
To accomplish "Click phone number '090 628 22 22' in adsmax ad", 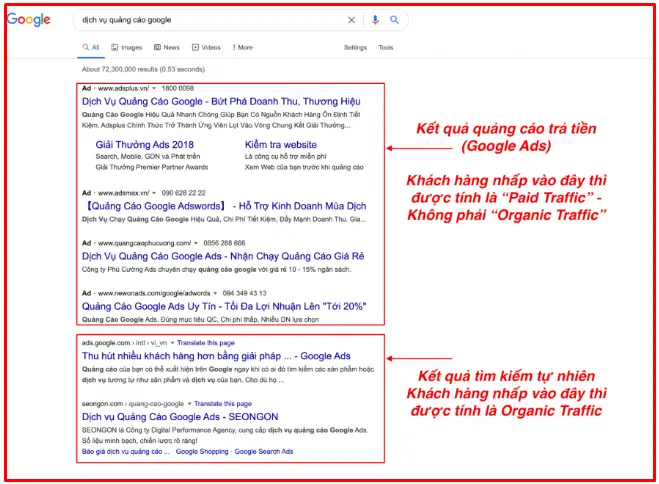I will [184, 193].
